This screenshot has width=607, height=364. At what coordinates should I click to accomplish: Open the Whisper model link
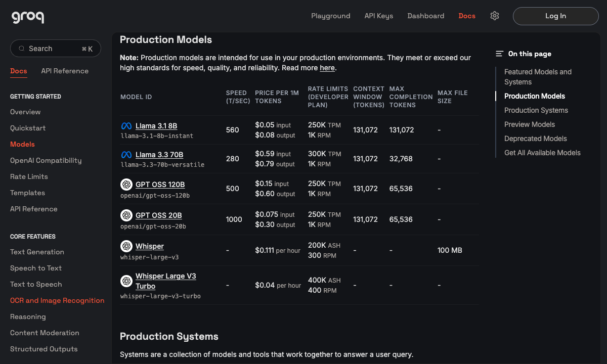click(150, 246)
